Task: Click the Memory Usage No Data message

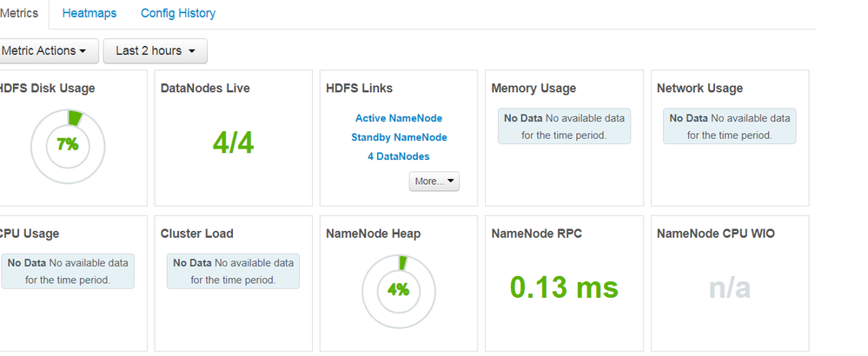Action: tap(564, 126)
